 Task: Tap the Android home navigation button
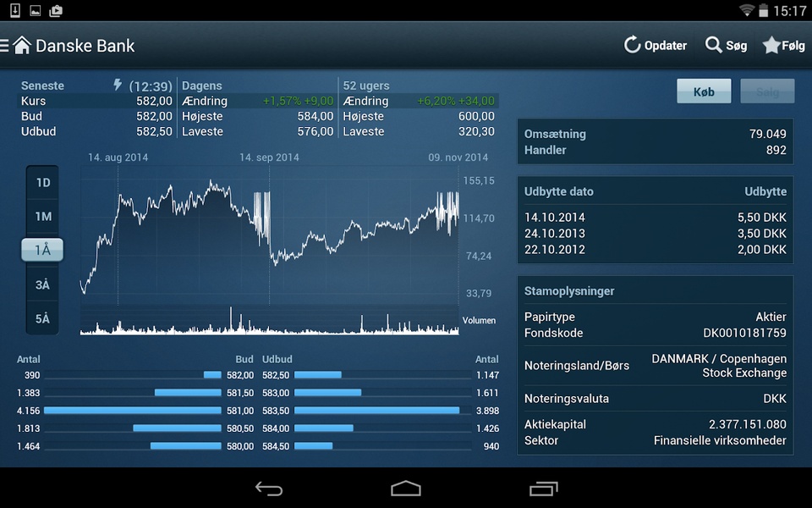coord(405,489)
